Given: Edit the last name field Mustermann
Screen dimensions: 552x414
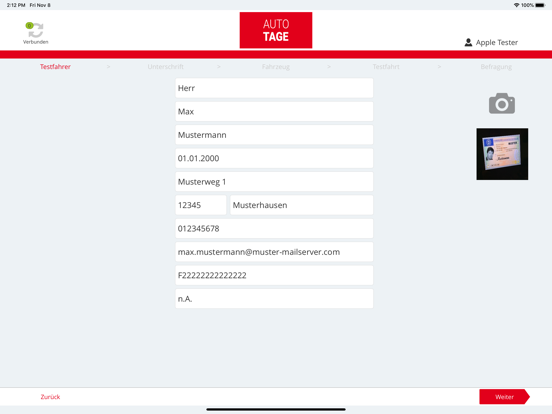Looking at the screenshot, I should coord(274,135).
